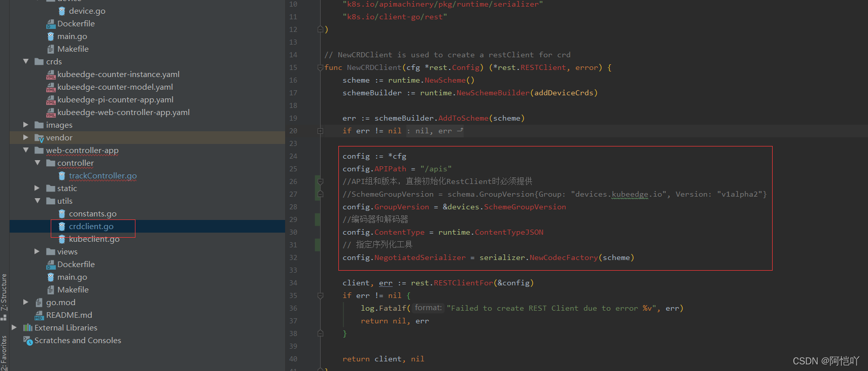Image resolution: width=868 pixels, height=371 pixels.
Task: Open the Structure tool window tab
Action: pyautogui.click(x=4, y=297)
